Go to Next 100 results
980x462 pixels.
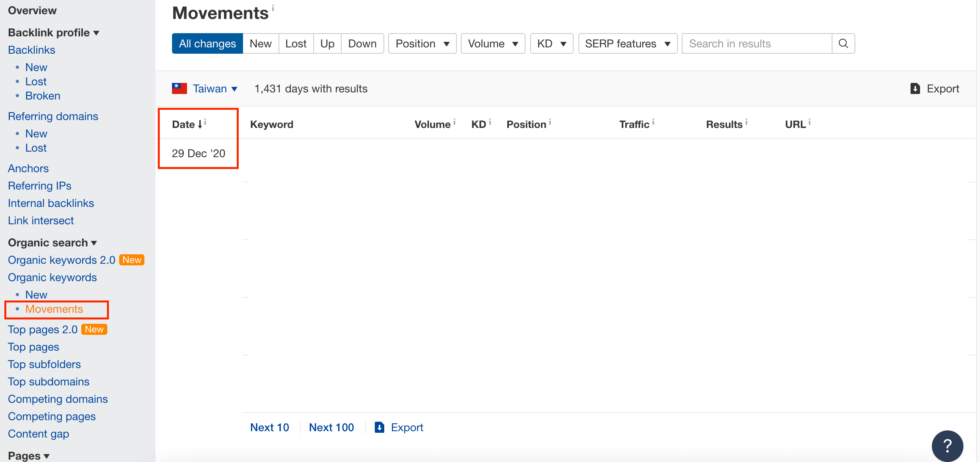pos(331,427)
